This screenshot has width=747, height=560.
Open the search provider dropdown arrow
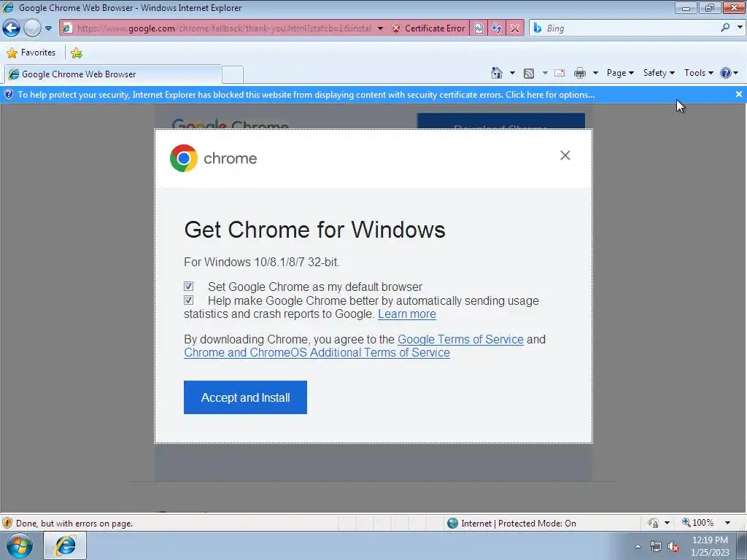pos(740,28)
